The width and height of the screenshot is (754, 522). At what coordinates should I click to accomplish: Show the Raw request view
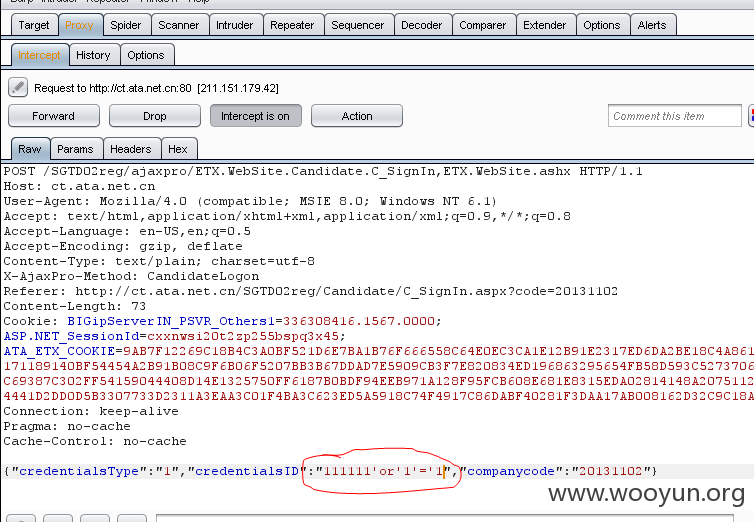tap(30, 149)
